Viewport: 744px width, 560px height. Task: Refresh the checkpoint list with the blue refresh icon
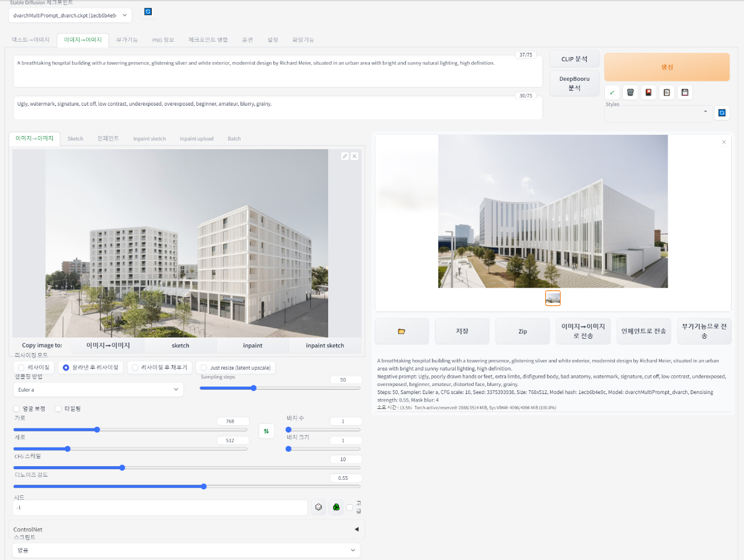[x=147, y=11]
